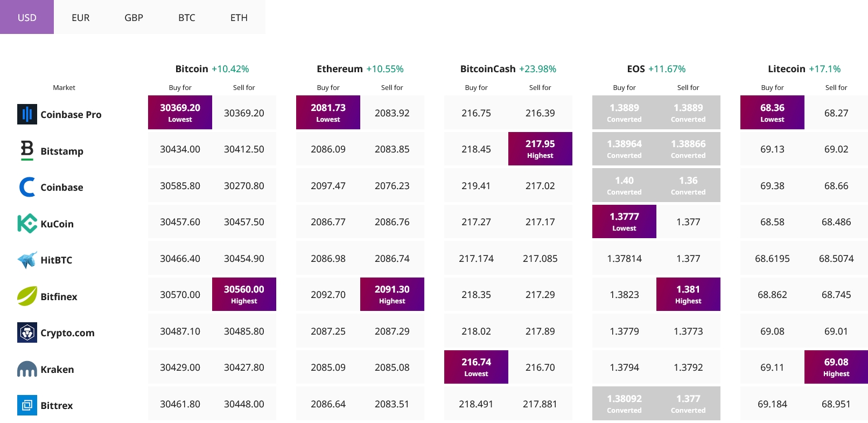The height and width of the screenshot is (423, 868).
Task: Select the BTC currency tab
Action: click(186, 17)
